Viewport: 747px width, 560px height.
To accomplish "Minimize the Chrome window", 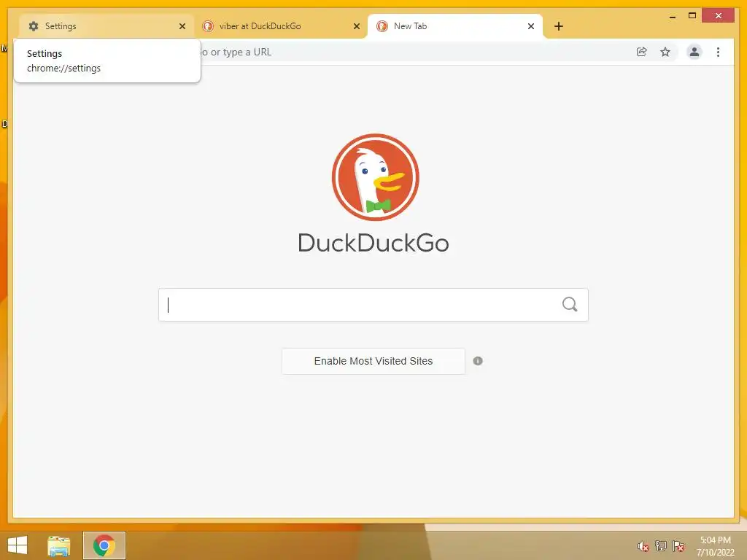I will click(x=672, y=16).
